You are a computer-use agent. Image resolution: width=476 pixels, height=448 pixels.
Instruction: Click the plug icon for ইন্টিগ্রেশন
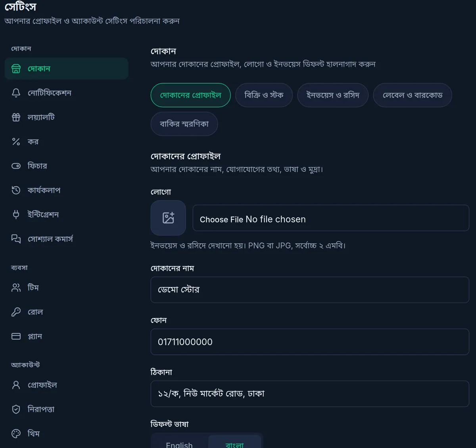click(16, 214)
